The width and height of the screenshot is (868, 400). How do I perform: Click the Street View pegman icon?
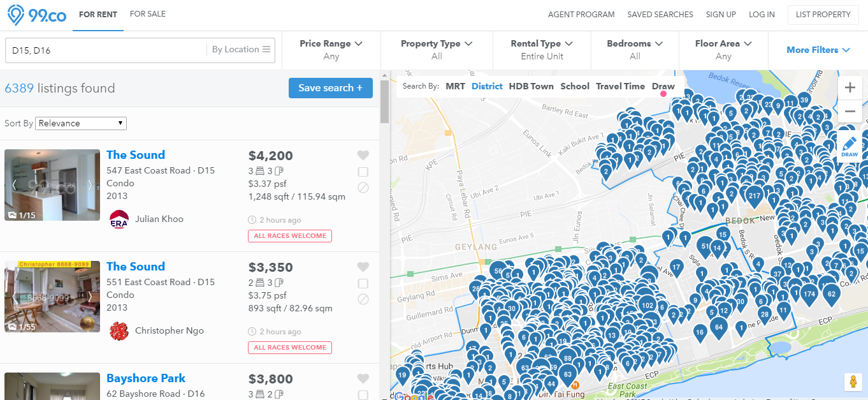pyautogui.click(x=853, y=381)
